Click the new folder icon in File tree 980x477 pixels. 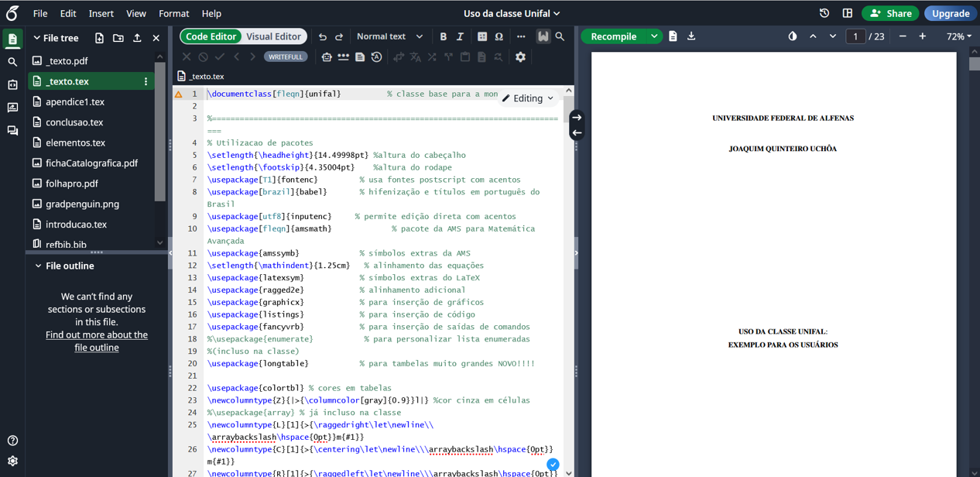click(x=118, y=38)
